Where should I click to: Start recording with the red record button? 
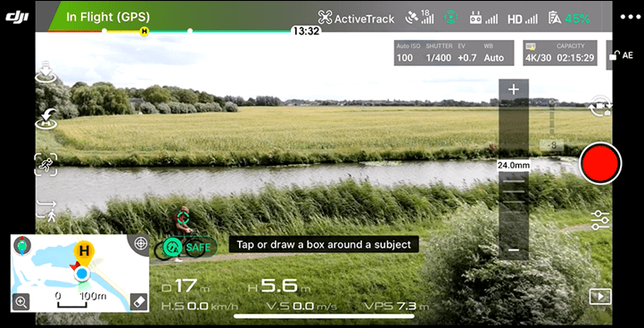(600, 163)
